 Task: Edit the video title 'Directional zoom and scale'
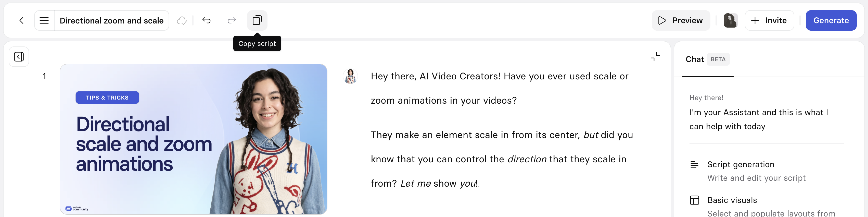[111, 21]
